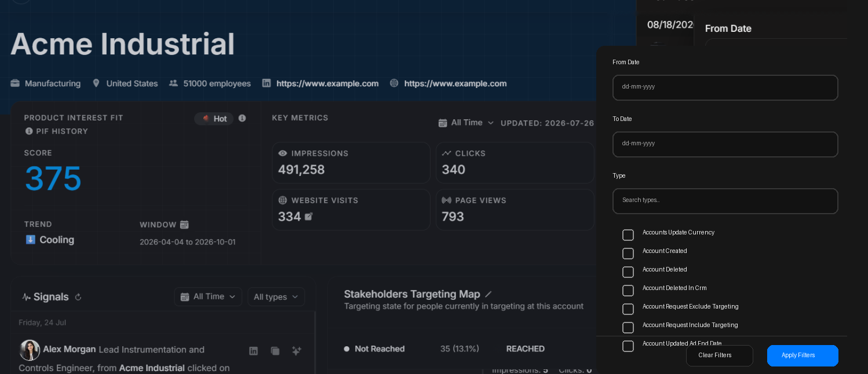Click Apply Filters

[803, 355]
